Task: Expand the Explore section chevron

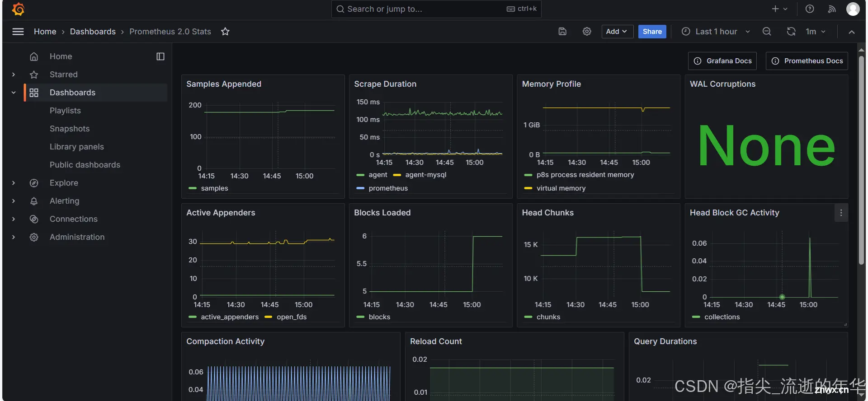Action: click(x=14, y=183)
